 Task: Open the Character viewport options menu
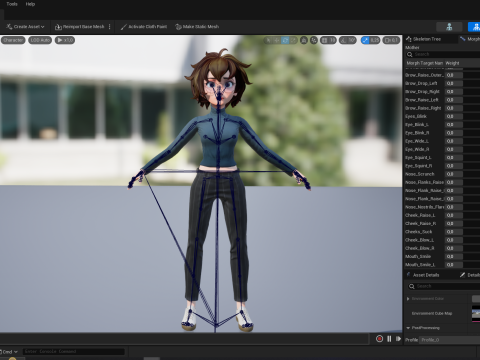[13, 40]
